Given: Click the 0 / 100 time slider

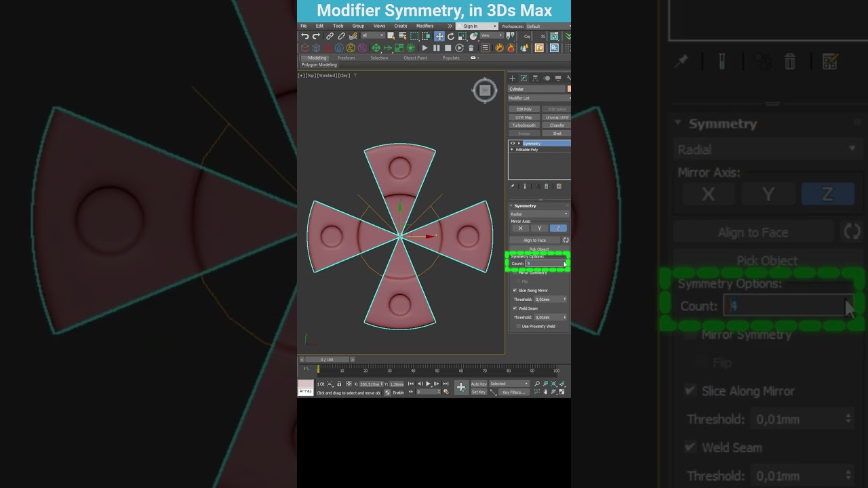Looking at the screenshot, I should pyautogui.click(x=327, y=359).
